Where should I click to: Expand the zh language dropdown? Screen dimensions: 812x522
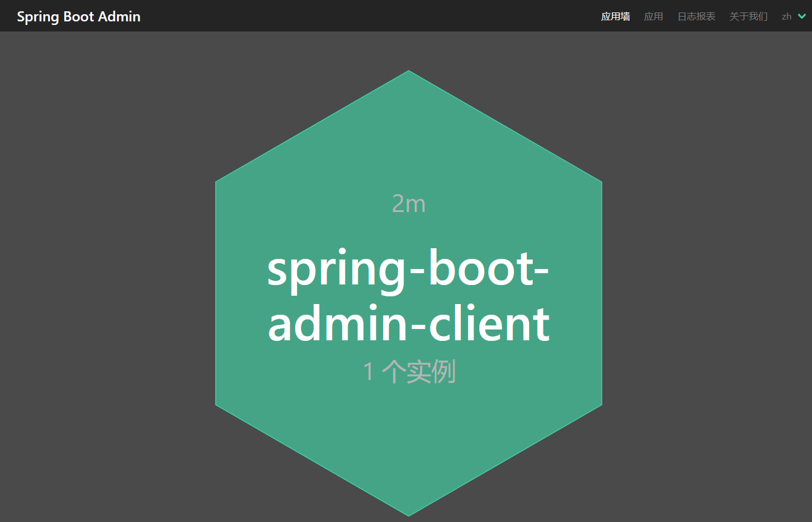[x=794, y=17]
